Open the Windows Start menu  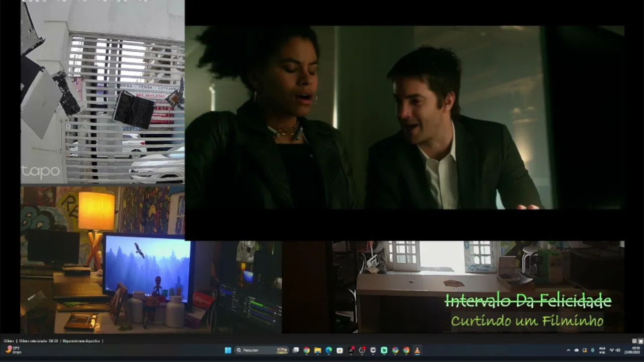pyautogui.click(x=228, y=350)
